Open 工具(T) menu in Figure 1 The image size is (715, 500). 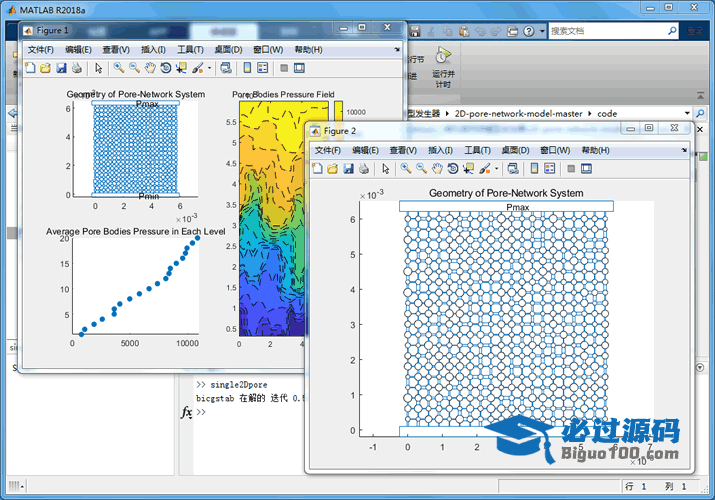190,50
